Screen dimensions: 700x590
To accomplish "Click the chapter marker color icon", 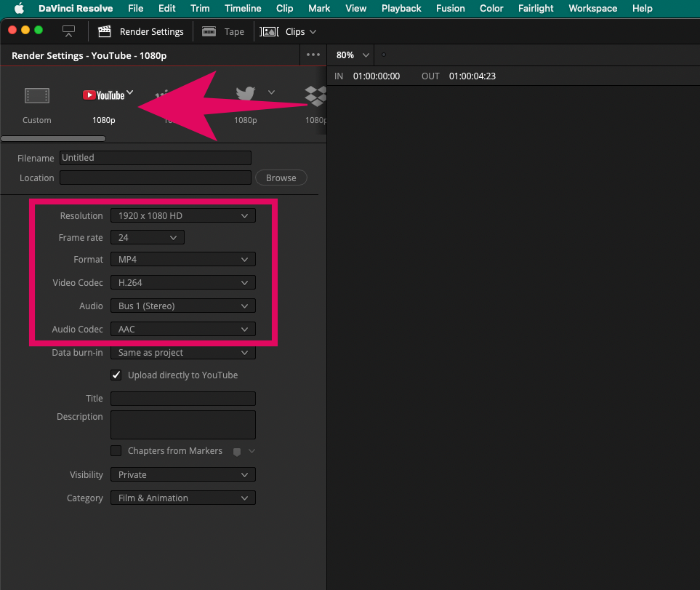I will 237,452.
